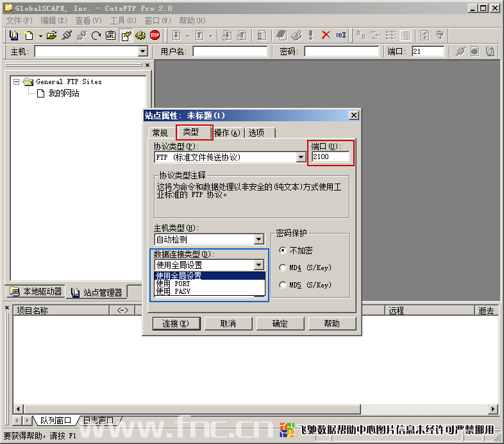
Task: Open the 窗口(W) menu
Action: point(158,21)
